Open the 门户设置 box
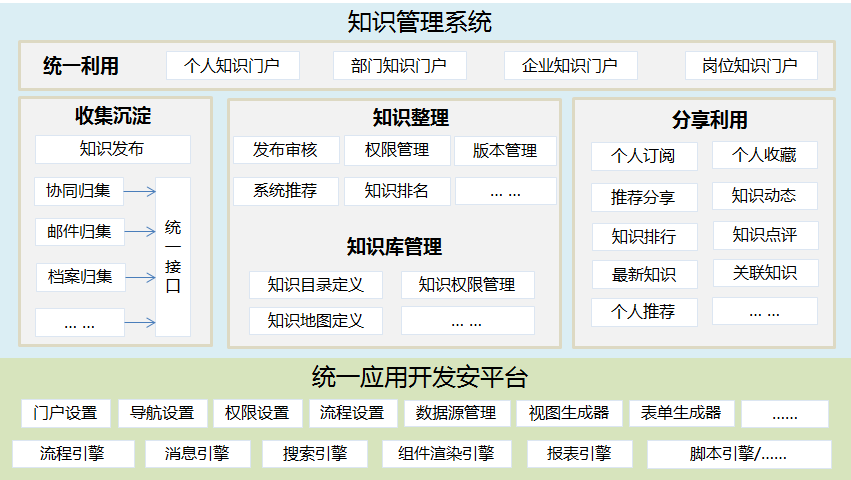Screen dimensions: 851x480 coord(65,413)
